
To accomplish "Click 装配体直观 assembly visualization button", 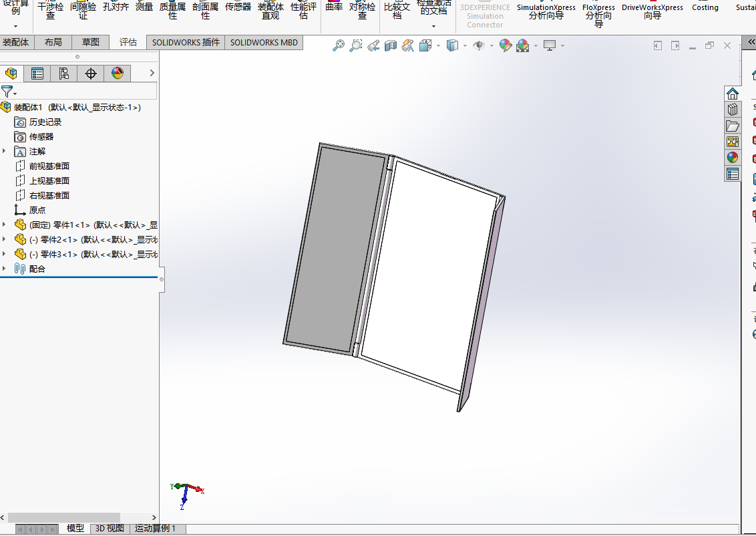I will (x=271, y=11).
